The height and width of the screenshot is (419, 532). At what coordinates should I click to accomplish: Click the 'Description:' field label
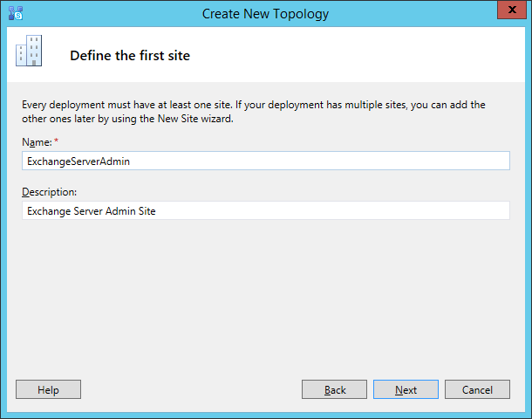[49, 192]
